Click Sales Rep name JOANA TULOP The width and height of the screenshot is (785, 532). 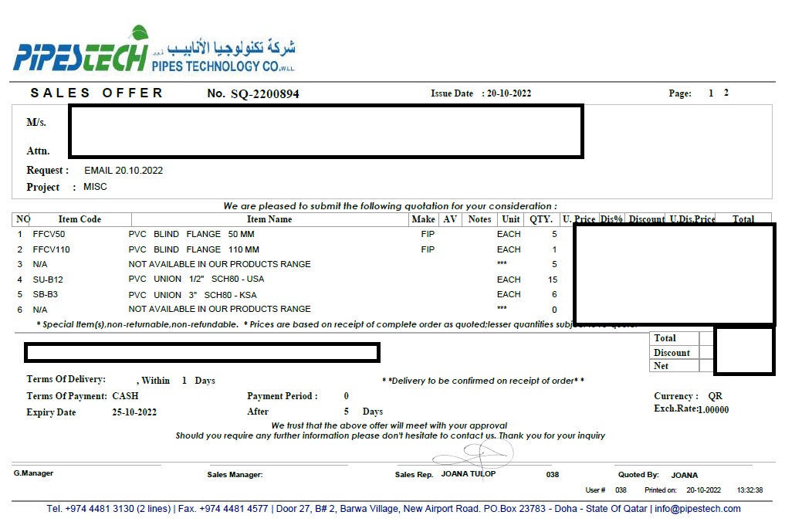(468, 474)
